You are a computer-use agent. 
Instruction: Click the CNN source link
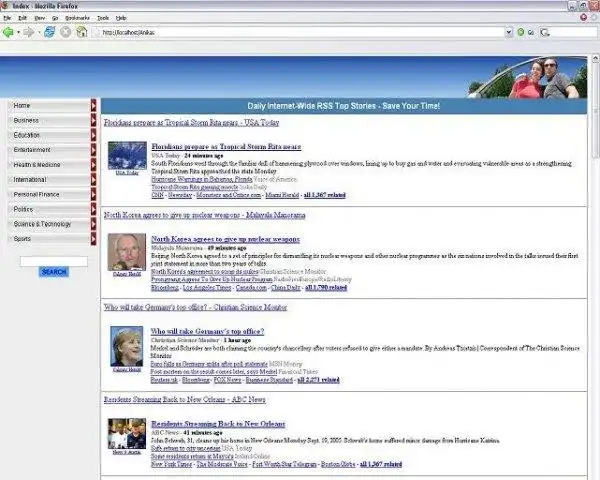point(157,195)
